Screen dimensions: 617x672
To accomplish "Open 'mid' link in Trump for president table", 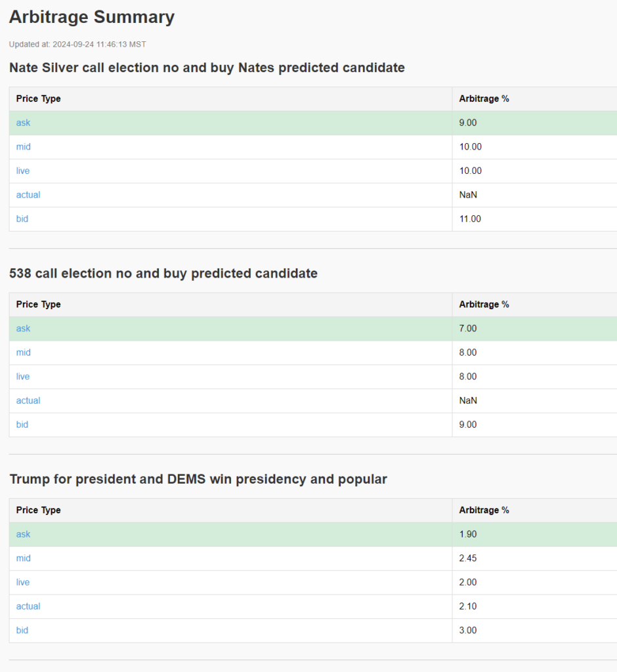I will [x=24, y=558].
